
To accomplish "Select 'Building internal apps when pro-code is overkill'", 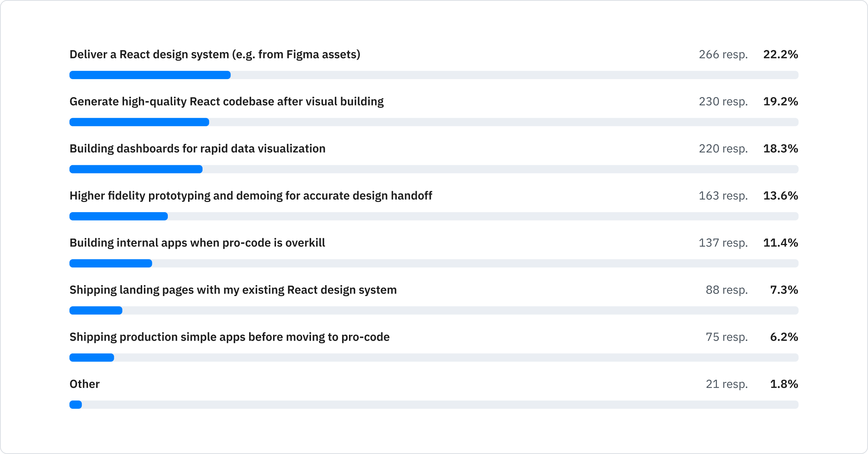I will (x=197, y=243).
